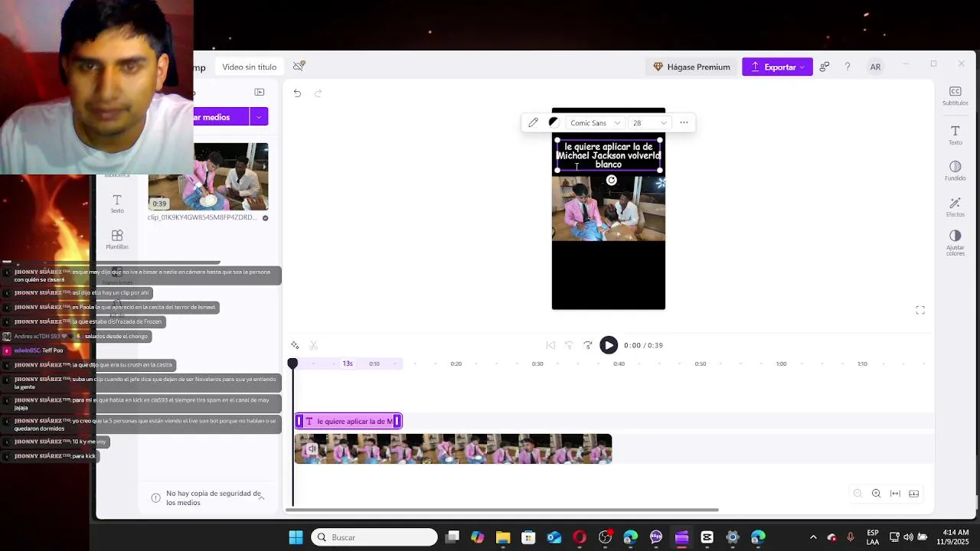The image size is (980, 551).
Task: Select the 0:39 video clip thumbnail
Action: tap(208, 177)
